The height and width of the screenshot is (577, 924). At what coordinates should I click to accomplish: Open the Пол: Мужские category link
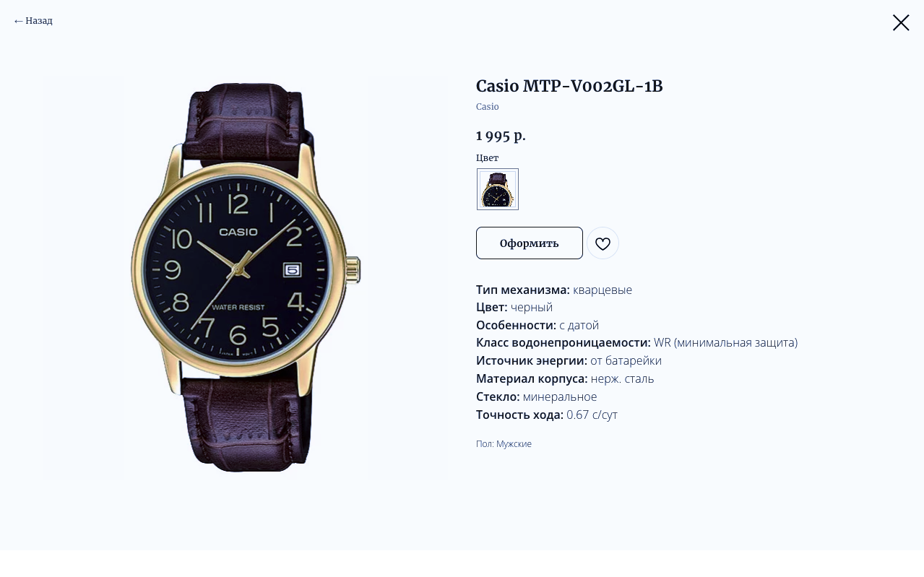tap(504, 444)
